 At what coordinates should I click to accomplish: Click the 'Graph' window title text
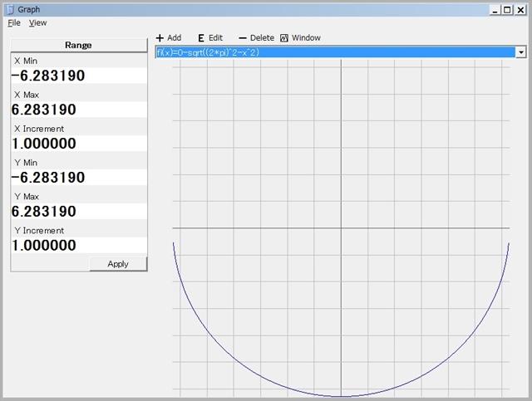[29, 10]
